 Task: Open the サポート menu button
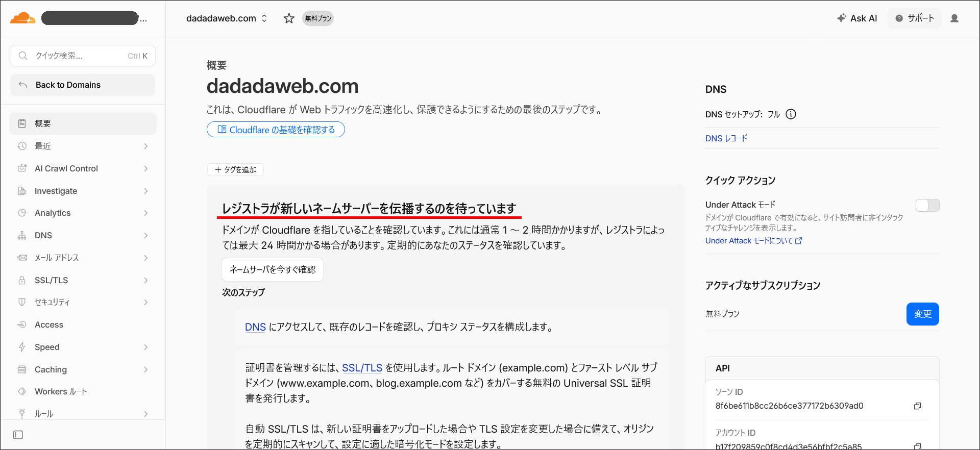click(x=915, y=18)
